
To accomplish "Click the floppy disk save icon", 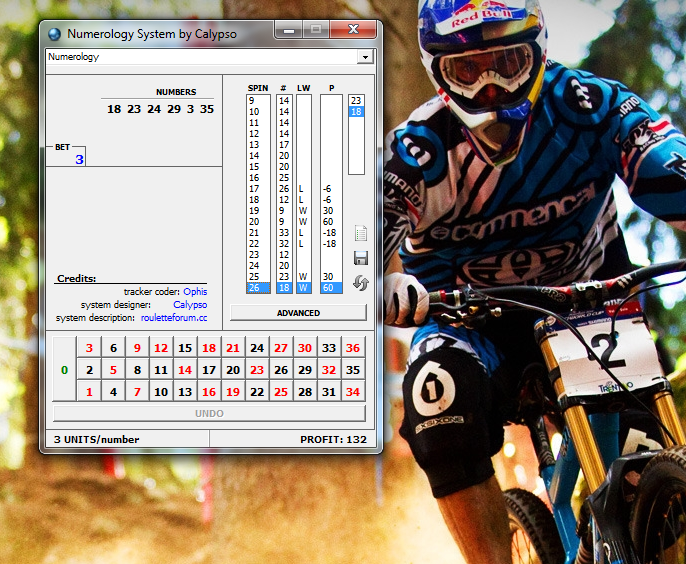I will coord(360,258).
